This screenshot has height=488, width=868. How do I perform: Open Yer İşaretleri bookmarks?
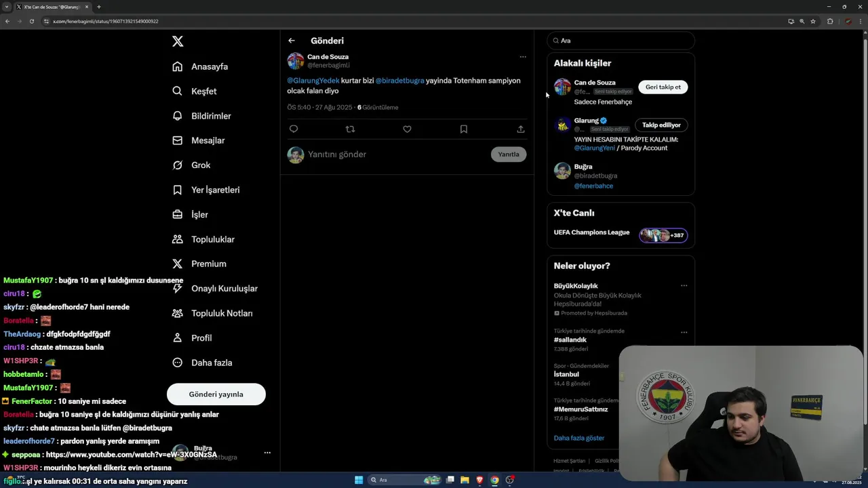click(x=205, y=190)
